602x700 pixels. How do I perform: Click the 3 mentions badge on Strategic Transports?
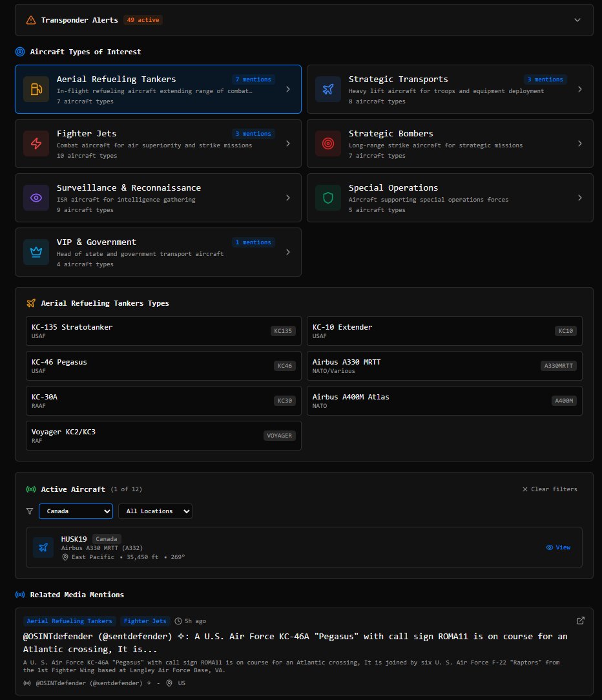tap(545, 80)
